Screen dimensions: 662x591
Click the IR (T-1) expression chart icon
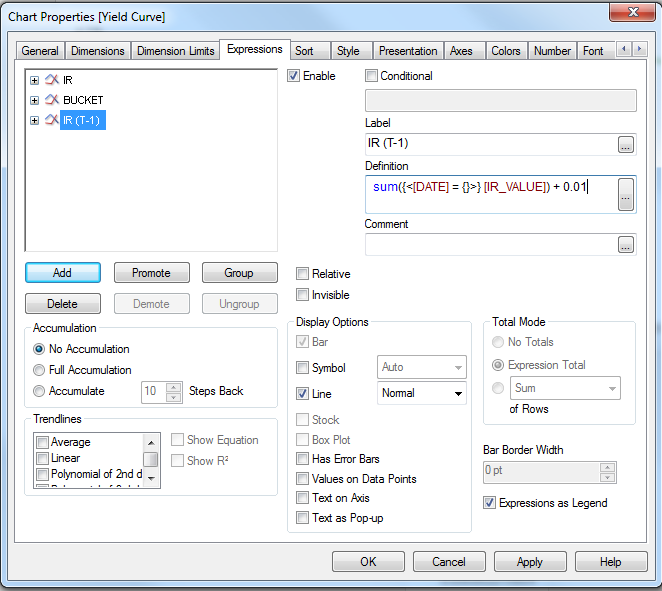[52, 120]
